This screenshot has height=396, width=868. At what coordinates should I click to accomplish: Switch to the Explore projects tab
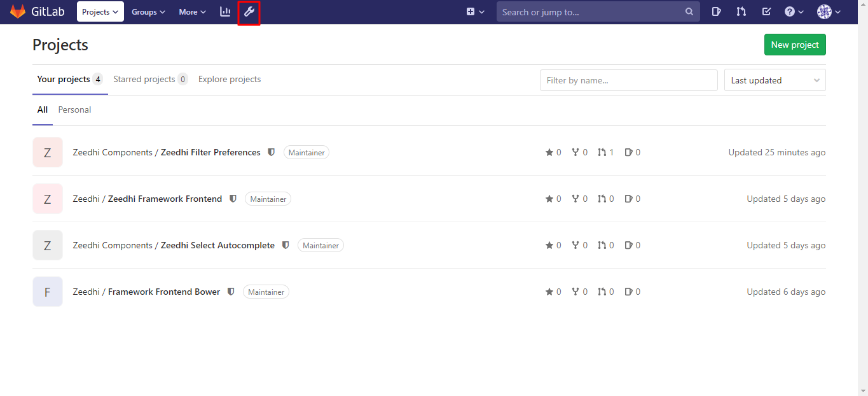230,80
